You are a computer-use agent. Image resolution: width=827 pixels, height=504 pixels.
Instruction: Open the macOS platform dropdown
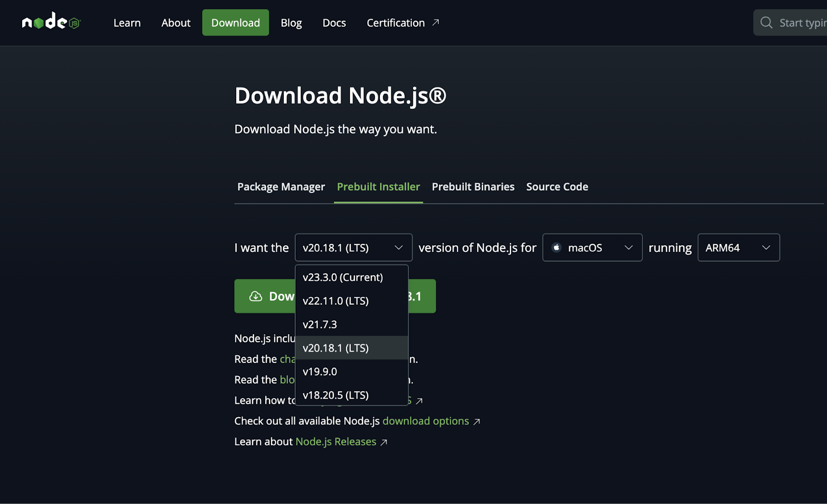tap(592, 248)
